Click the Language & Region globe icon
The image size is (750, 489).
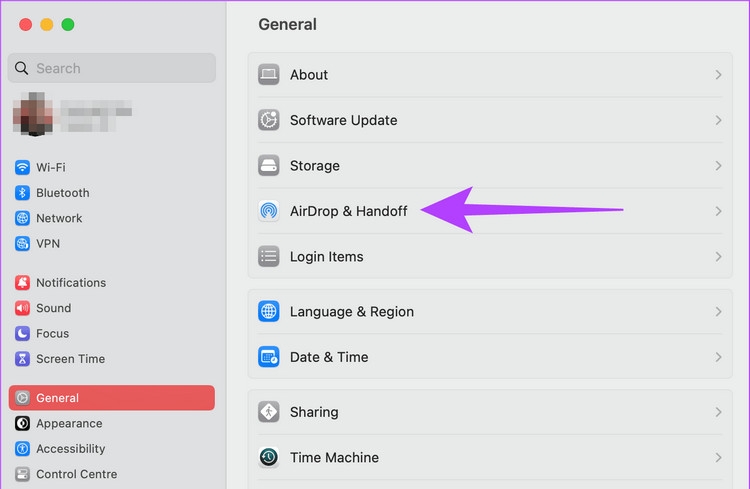(268, 312)
